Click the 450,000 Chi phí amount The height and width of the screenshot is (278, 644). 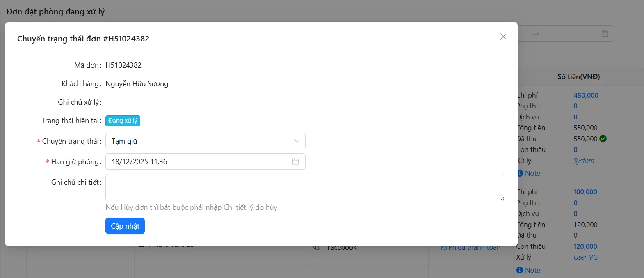(x=586, y=95)
